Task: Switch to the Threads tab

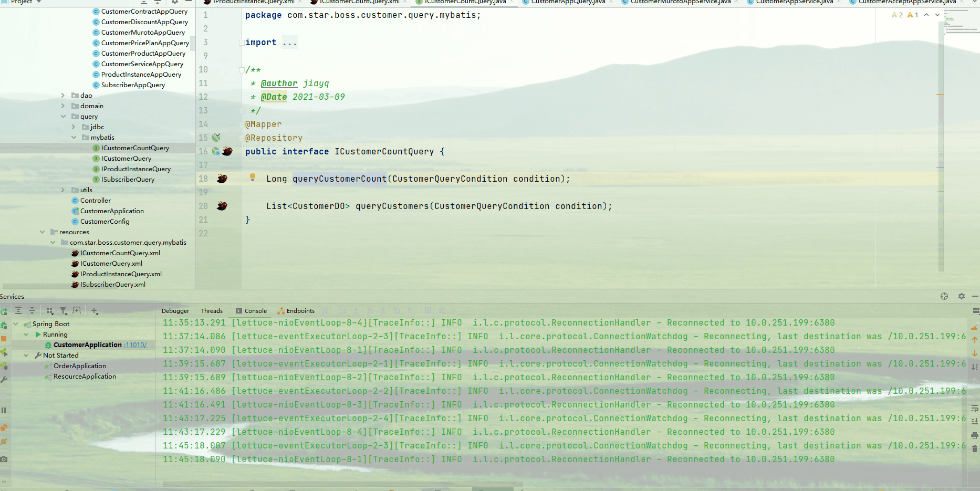Action: point(212,311)
